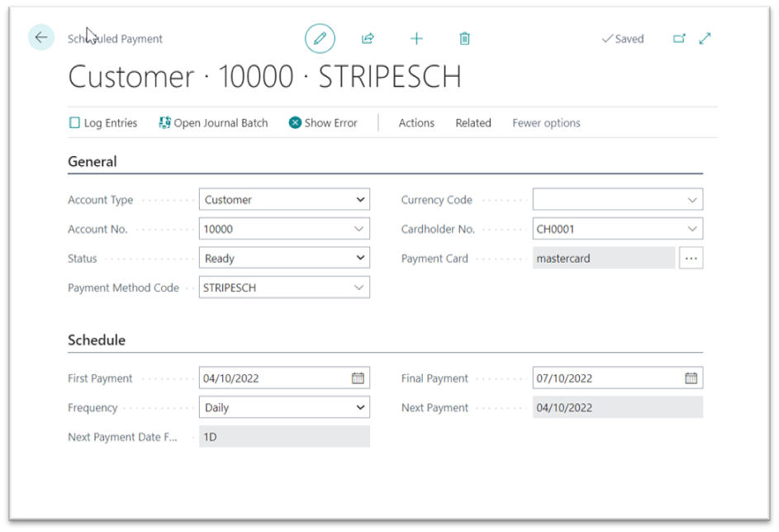
Task: Expand page to full screen with arrows icon
Action: (704, 38)
